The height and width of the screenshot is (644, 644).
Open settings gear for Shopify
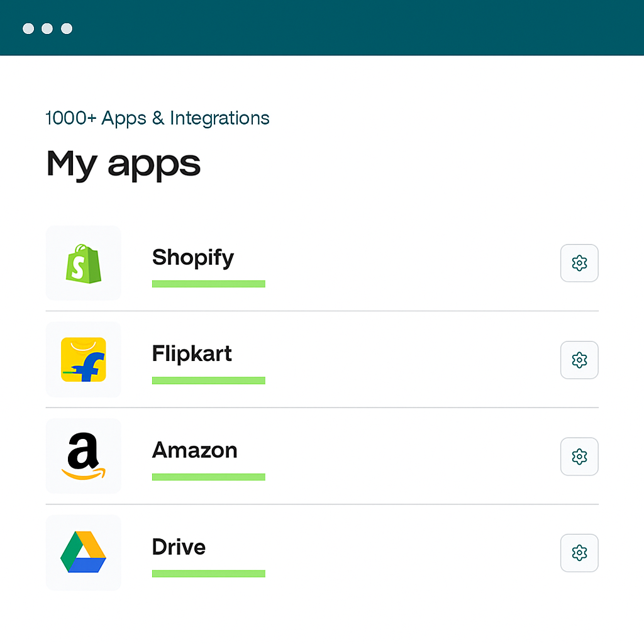point(579,263)
